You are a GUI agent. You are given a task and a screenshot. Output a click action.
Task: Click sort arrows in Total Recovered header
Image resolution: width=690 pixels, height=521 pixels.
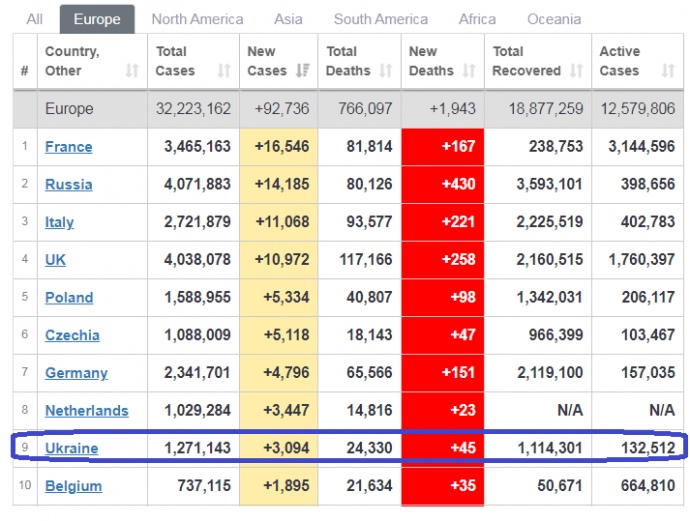click(x=576, y=71)
